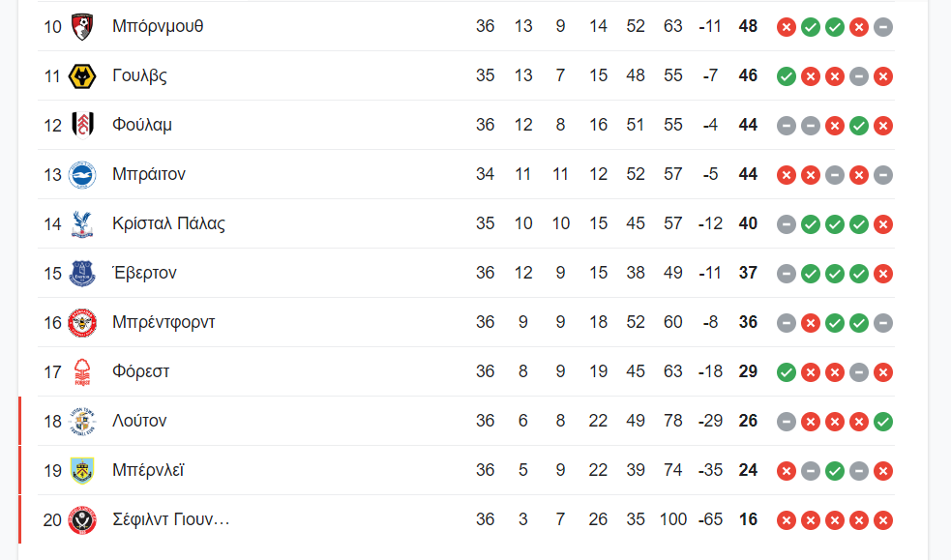Click the Fulham club crest icon
951x560 pixels.
pyautogui.click(x=82, y=126)
